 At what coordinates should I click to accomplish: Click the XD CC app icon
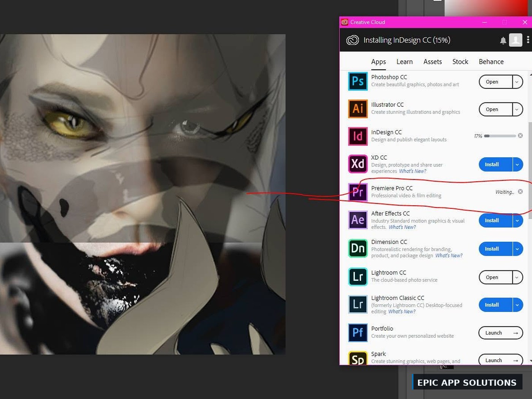pos(358,164)
